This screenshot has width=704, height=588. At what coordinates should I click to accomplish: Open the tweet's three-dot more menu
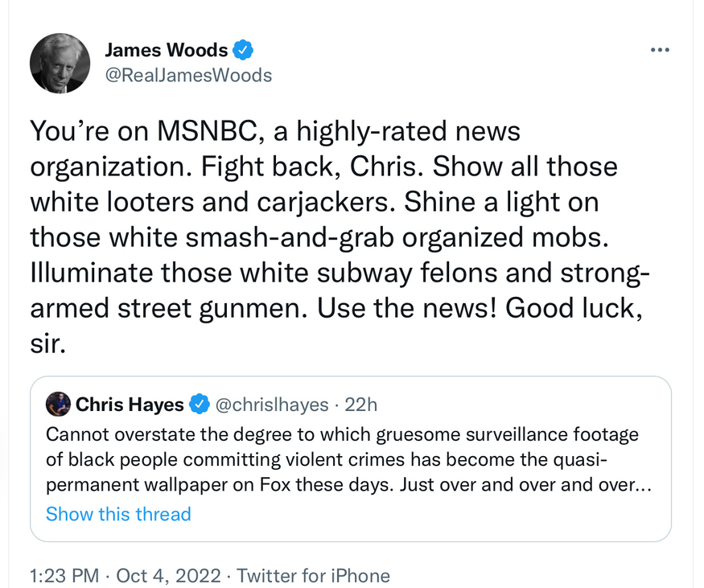pos(660,50)
